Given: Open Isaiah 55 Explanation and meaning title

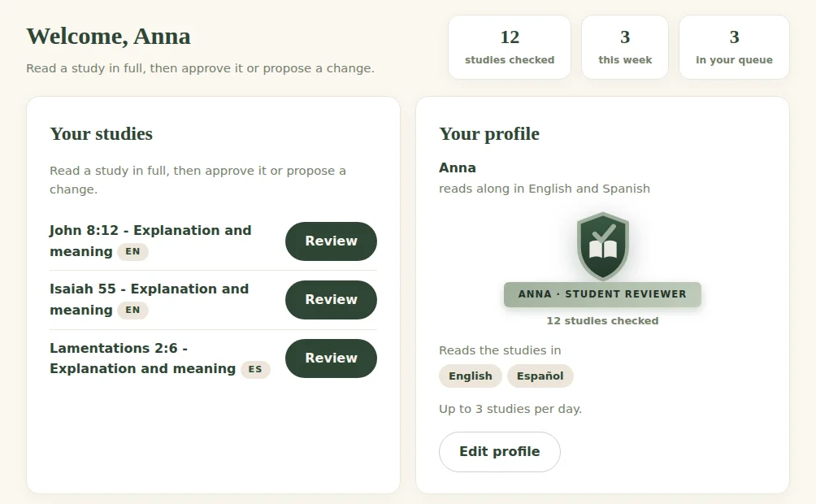Looking at the screenshot, I should tap(150, 299).
